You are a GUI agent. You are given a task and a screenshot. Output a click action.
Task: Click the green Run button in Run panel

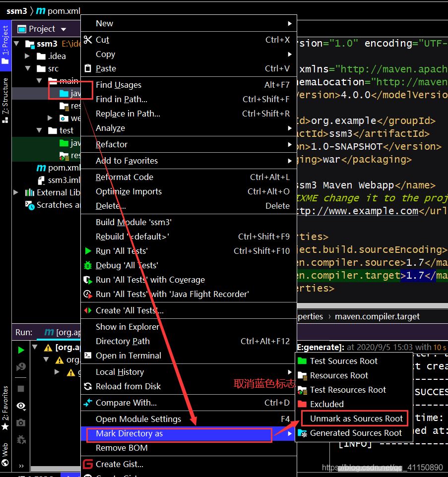pos(21,350)
